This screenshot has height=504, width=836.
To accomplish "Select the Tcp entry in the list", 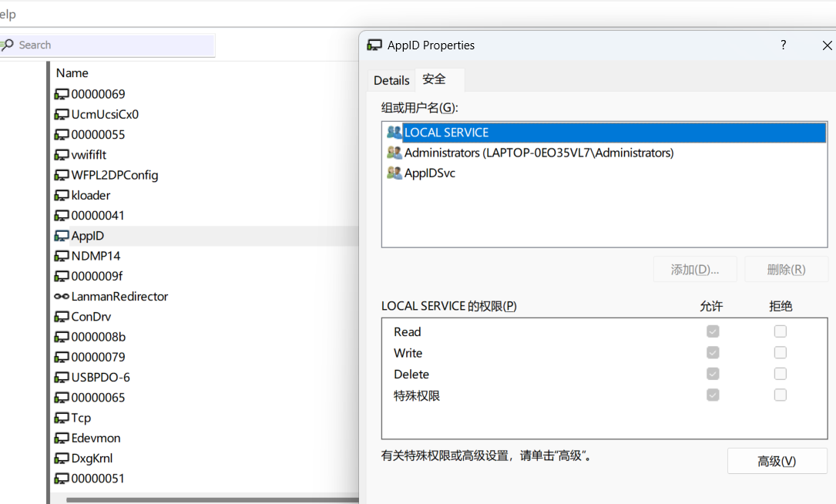I will point(81,418).
